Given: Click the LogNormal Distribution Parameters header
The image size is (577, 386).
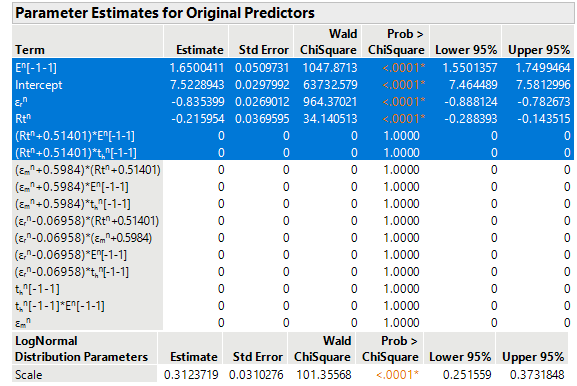Looking at the screenshot, I should tap(81, 349).
